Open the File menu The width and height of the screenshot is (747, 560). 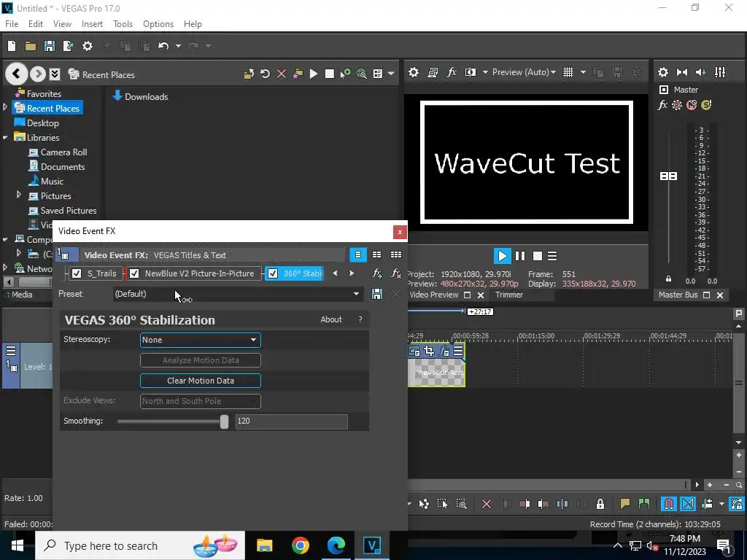point(12,24)
